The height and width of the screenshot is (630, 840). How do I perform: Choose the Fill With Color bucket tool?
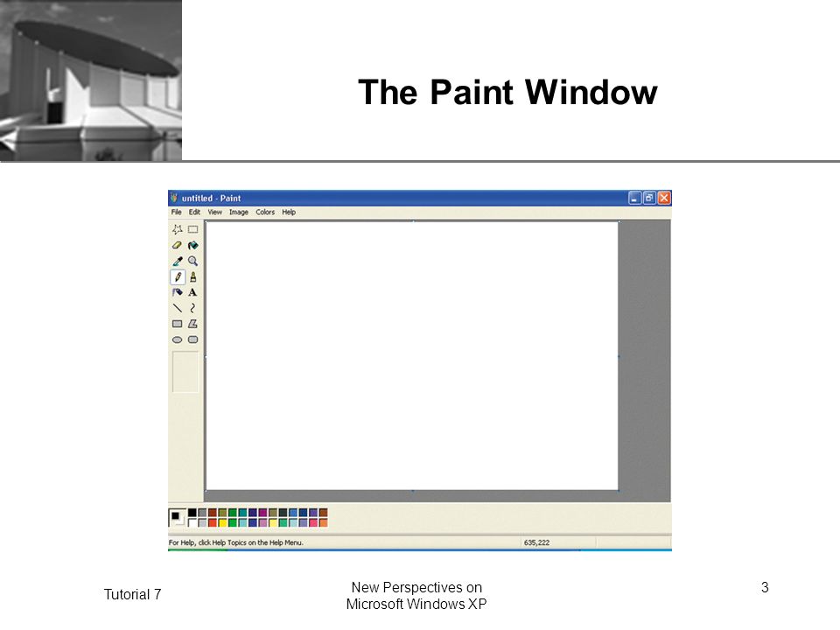[x=192, y=245]
